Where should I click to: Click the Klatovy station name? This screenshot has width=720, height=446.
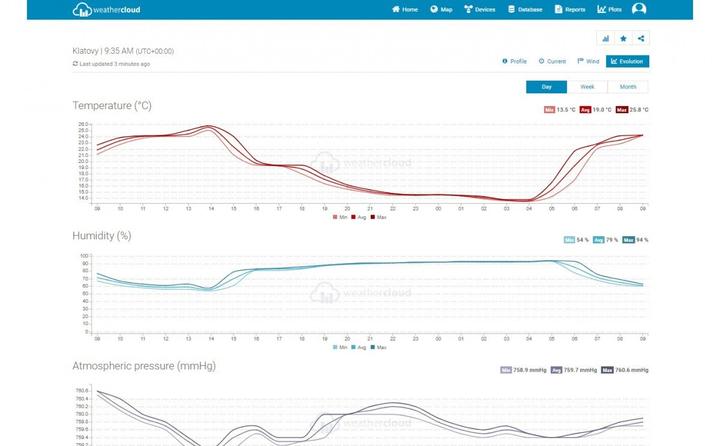click(85, 51)
